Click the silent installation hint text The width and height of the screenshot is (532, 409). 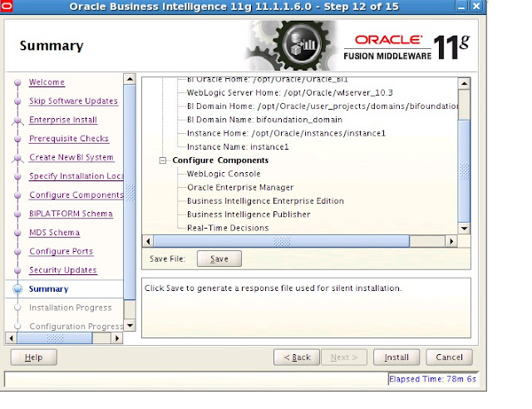point(273,288)
